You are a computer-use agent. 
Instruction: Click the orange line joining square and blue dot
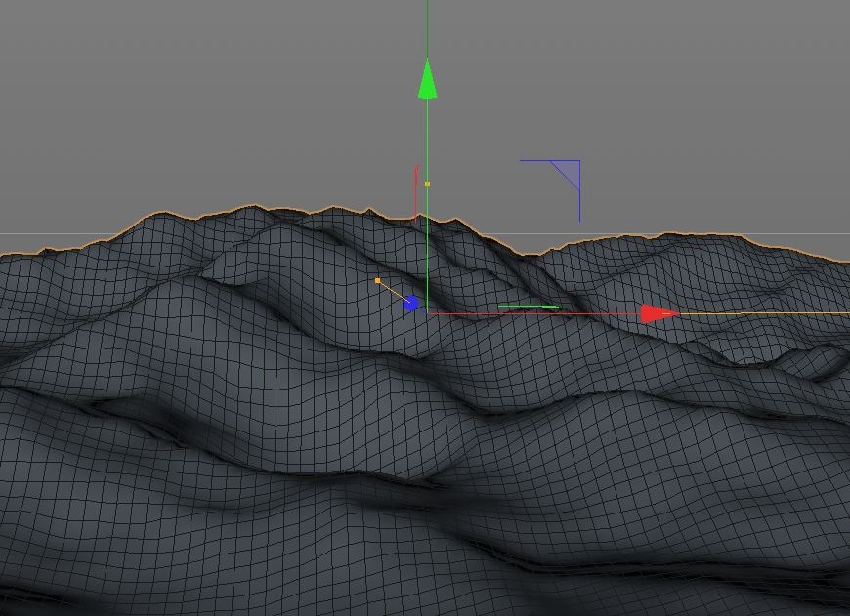(392, 291)
